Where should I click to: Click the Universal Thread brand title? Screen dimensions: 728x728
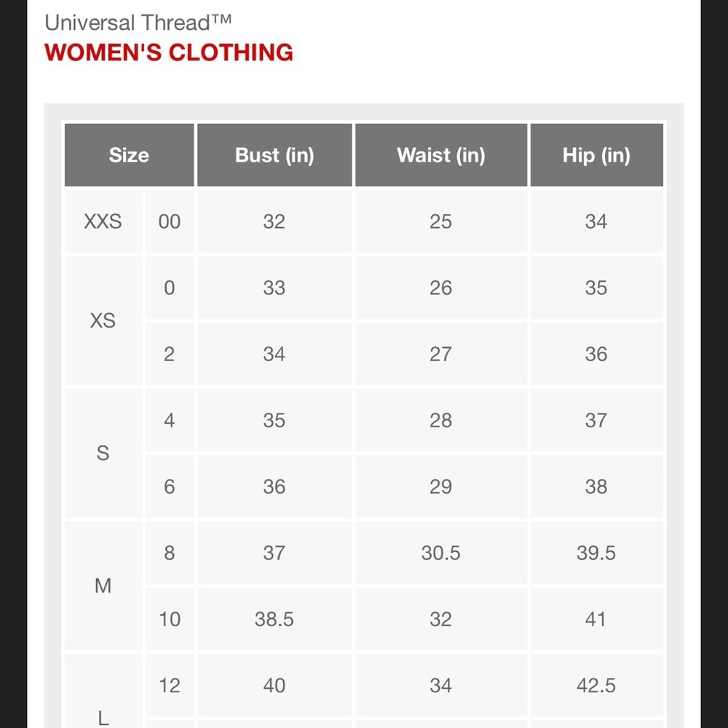click(138, 23)
